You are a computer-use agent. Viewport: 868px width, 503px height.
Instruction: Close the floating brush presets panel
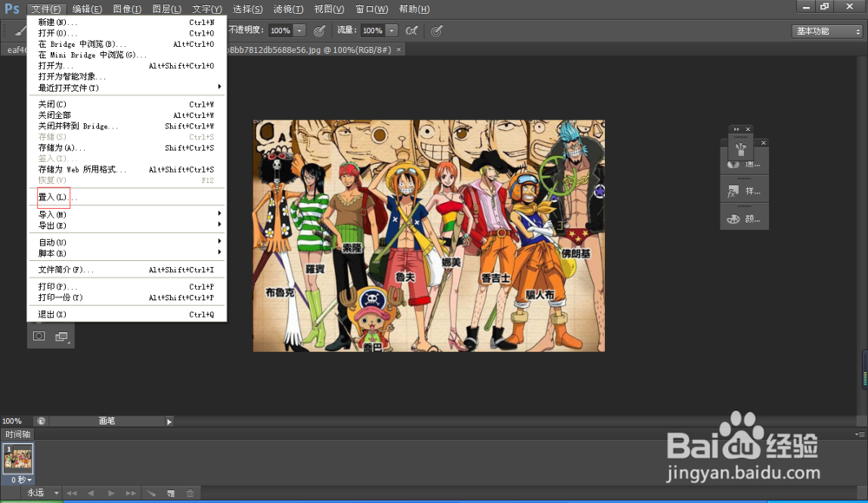tap(748, 129)
